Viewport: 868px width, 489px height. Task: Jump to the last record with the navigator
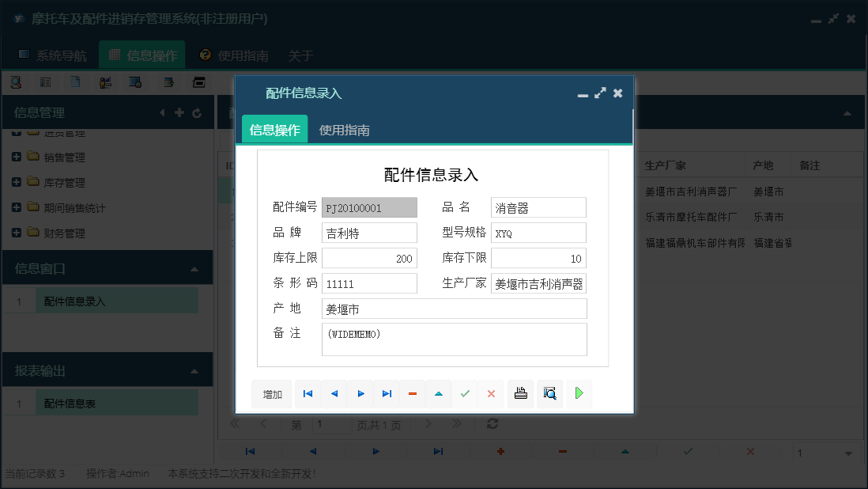[x=386, y=393]
